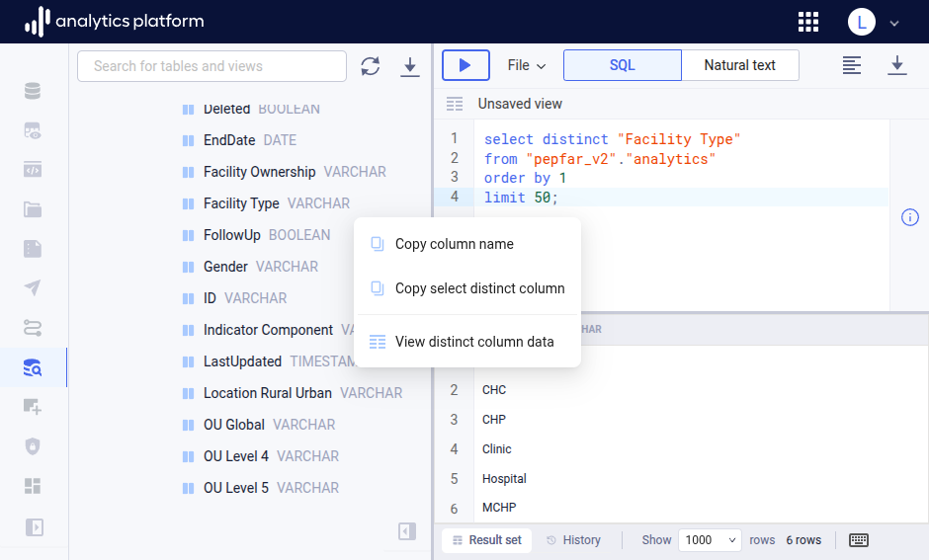Open the File dropdown menu
929x560 pixels.
point(526,65)
